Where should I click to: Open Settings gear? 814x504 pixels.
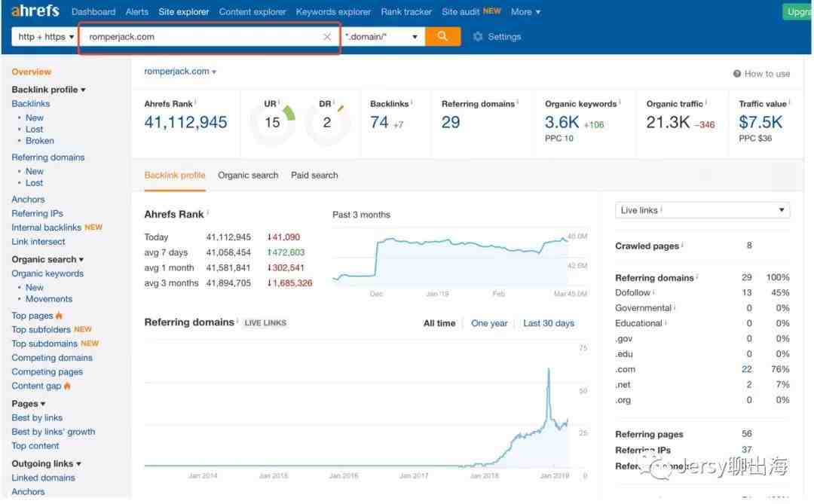click(478, 37)
